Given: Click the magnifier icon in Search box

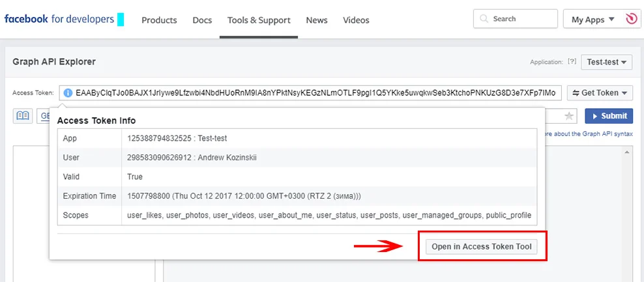Looking at the screenshot, I should pyautogui.click(x=484, y=20).
